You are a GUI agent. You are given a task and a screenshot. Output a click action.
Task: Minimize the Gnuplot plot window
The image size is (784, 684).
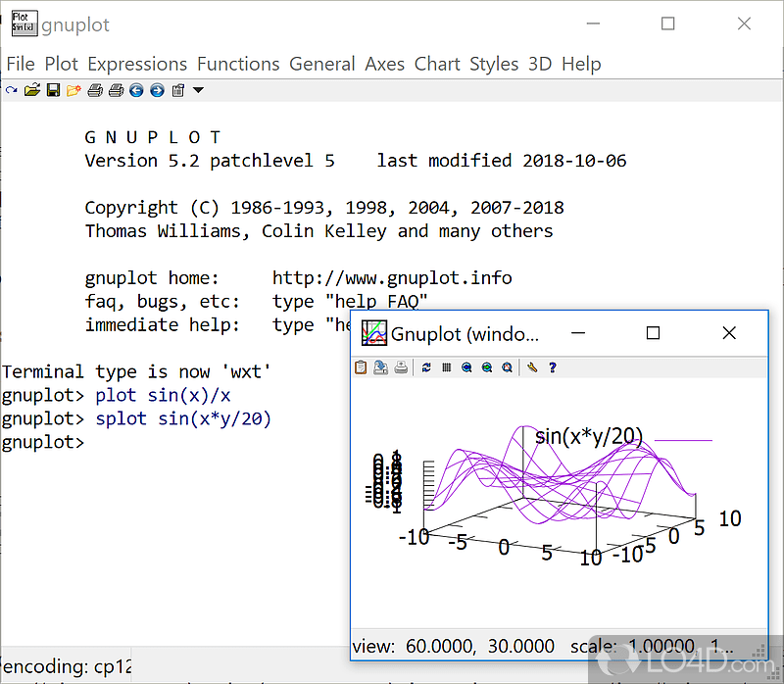click(578, 333)
